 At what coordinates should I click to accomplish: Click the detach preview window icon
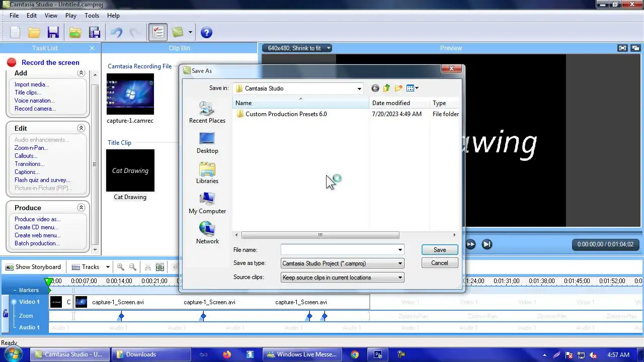[x=635, y=48]
